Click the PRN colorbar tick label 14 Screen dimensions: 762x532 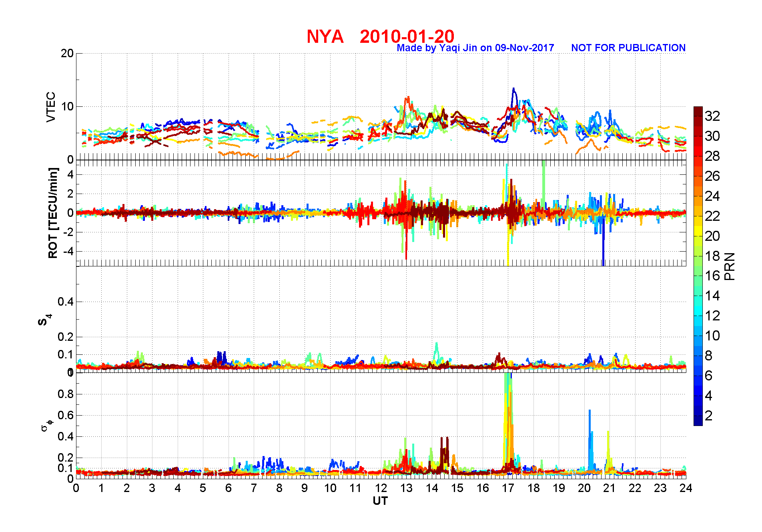(x=712, y=296)
